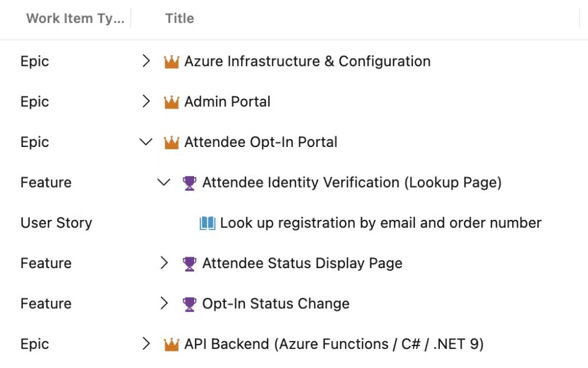Click the Admin Portal crown epic icon

pos(171,102)
